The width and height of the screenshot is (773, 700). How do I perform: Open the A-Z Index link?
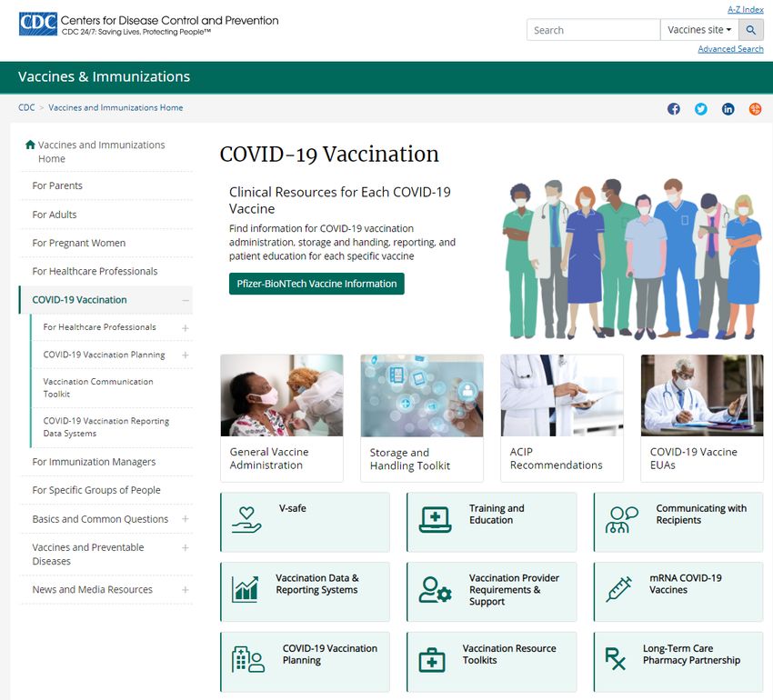pos(746,9)
